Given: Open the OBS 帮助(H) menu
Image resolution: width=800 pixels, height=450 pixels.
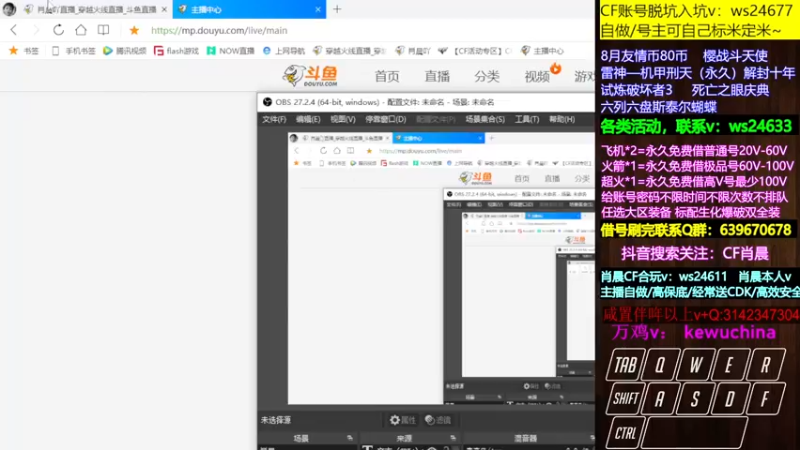Looking at the screenshot, I should [x=562, y=119].
